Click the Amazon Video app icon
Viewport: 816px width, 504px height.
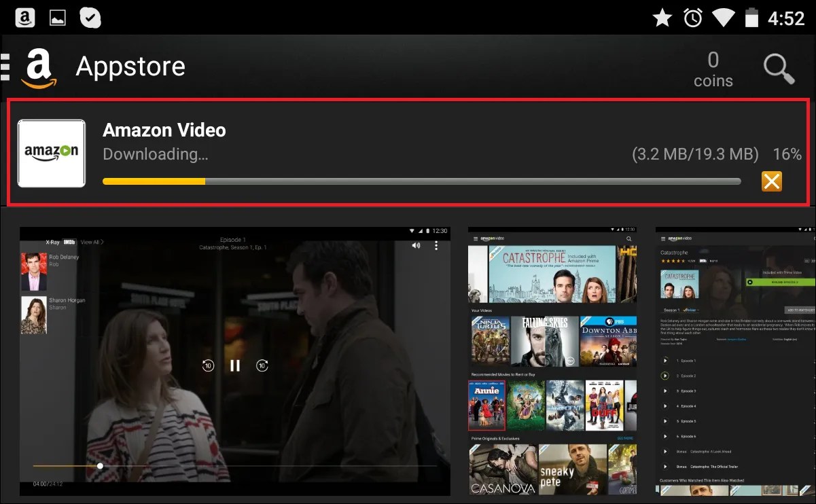point(51,153)
